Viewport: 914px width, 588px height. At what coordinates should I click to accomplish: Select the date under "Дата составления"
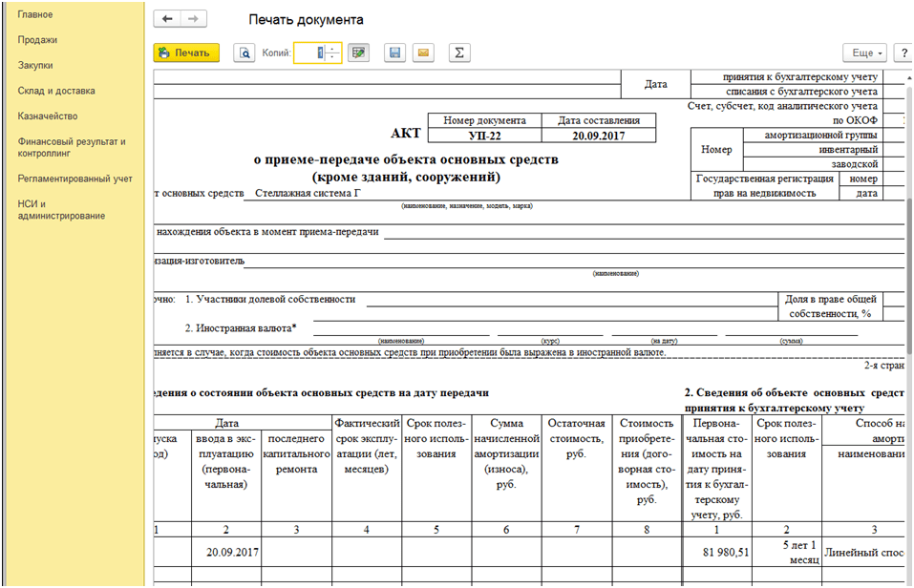[x=599, y=136]
